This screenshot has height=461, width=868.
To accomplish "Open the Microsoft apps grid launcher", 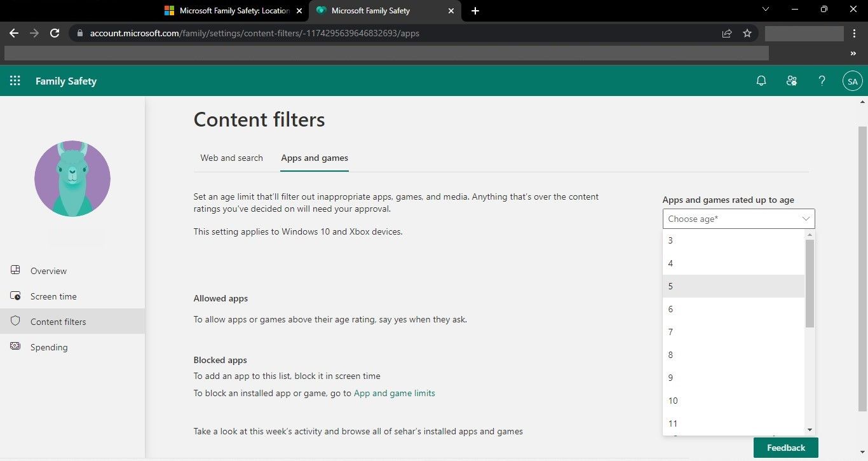I will pyautogui.click(x=15, y=81).
